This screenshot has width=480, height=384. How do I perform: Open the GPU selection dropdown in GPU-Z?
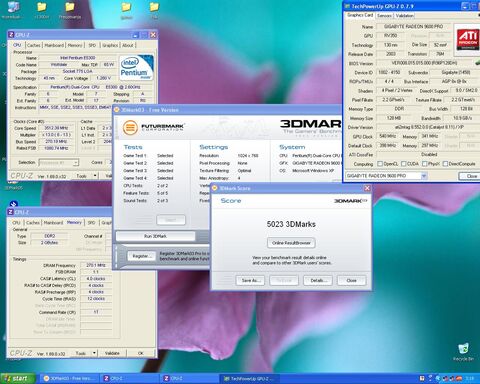[424, 176]
